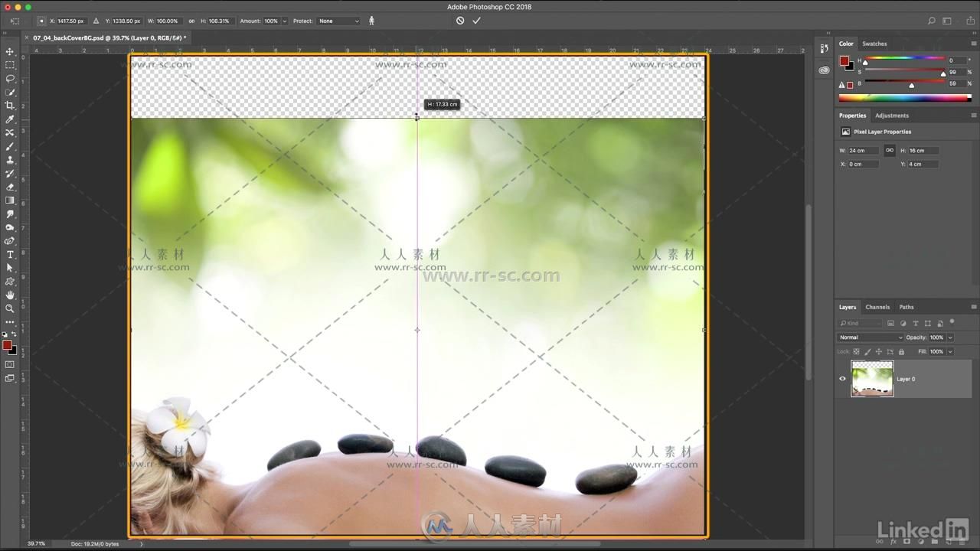Viewport: 980px width, 551px height.
Task: Click the Hue slider in Color panel
Action: click(903, 60)
